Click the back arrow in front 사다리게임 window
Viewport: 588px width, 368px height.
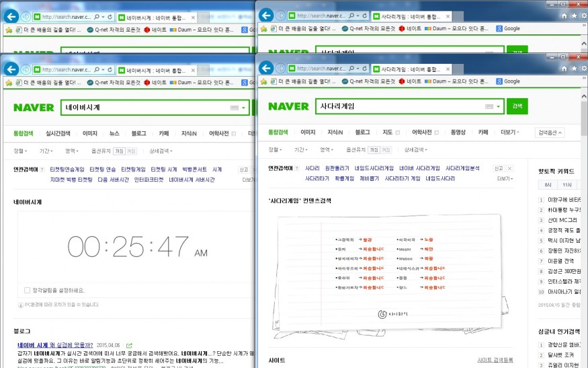pos(265,69)
